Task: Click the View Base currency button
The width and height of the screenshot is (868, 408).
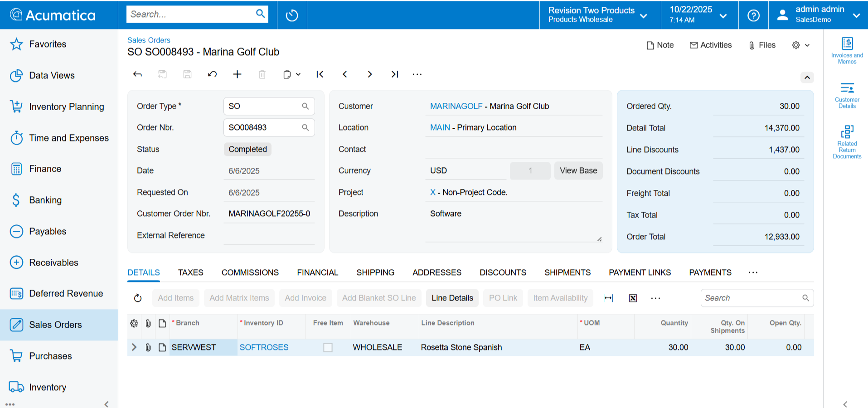Action: coord(578,170)
